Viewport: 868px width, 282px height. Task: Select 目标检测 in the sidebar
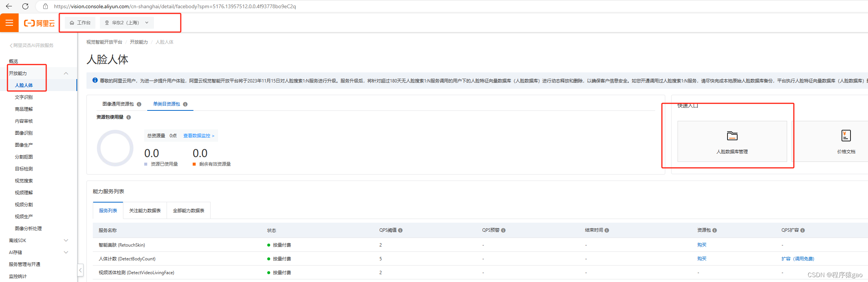pos(24,169)
